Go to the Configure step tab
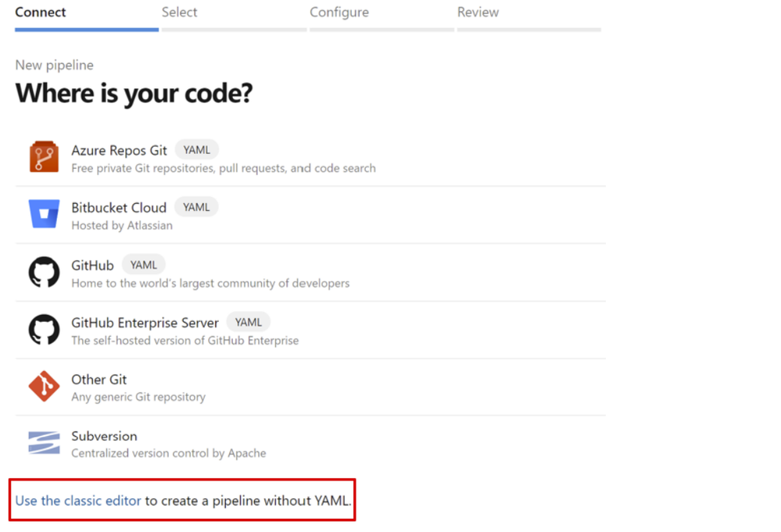Viewport: 781px width, 532px height. click(339, 12)
